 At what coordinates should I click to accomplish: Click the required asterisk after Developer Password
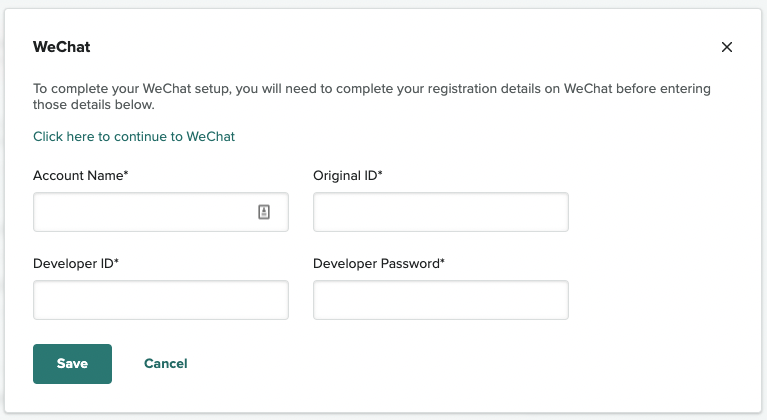443,263
